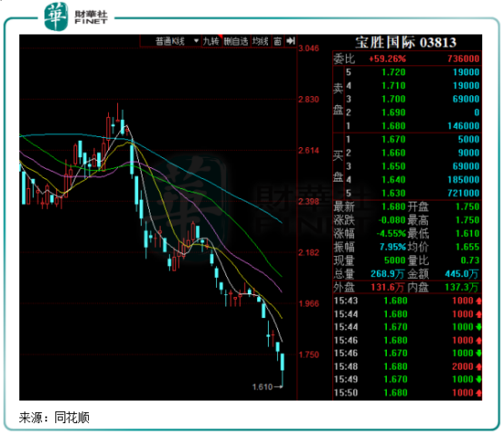This screenshot has height=435, width=504.
Task: Click the 总量 total volume 268.9万
Action: coord(388,274)
